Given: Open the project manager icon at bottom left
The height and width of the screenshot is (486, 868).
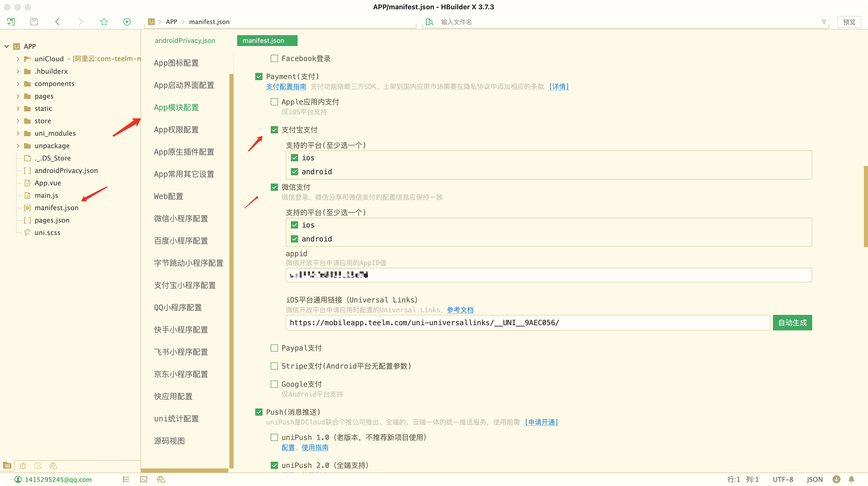Looking at the screenshot, I should [7, 465].
